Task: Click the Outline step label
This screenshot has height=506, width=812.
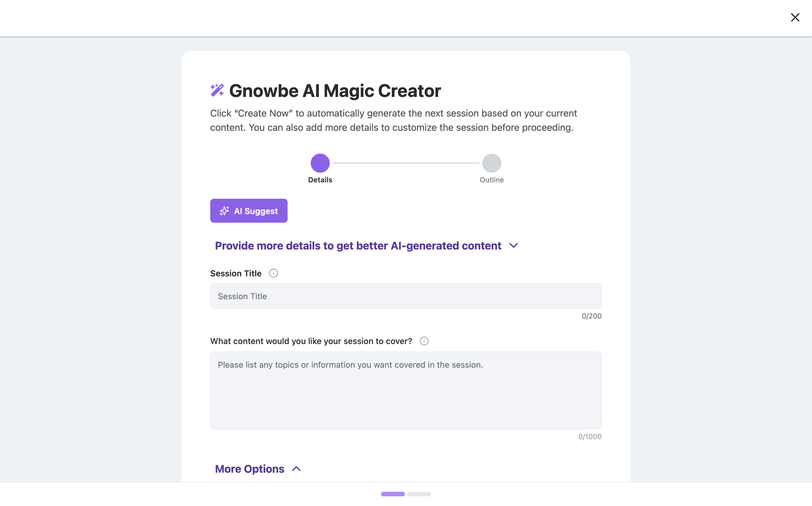Action: (491, 180)
